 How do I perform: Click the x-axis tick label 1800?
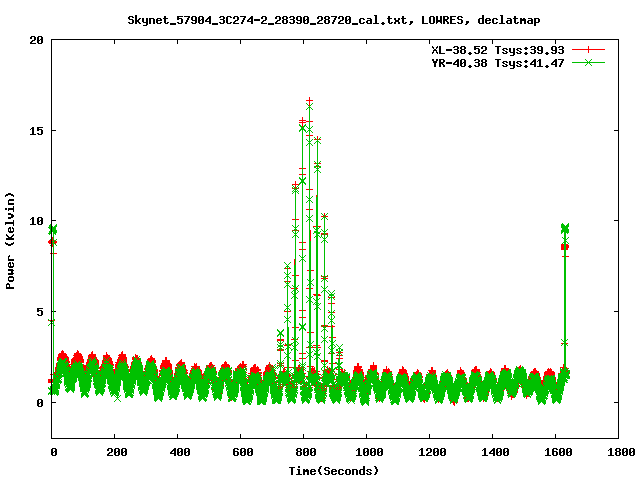pos(621,452)
